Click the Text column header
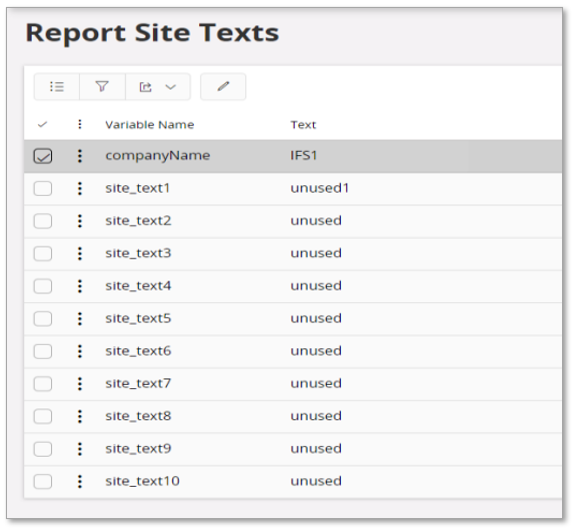The height and width of the screenshot is (531, 576). click(x=303, y=125)
